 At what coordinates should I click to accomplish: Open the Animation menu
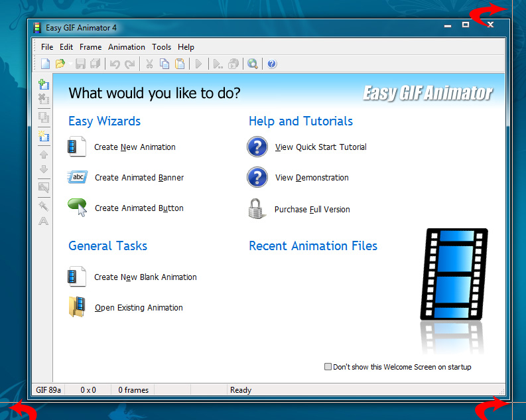pyautogui.click(x=127, y=47)
